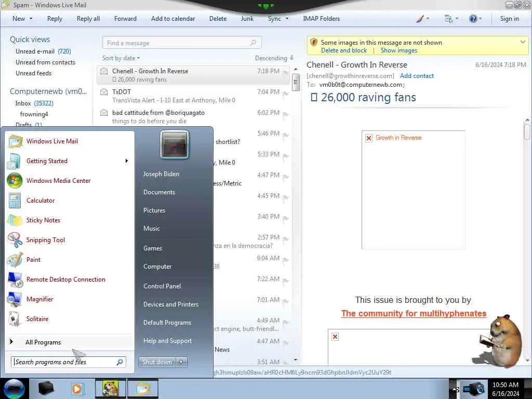This screenshot has height=399, width=532.
Task: Toggle Descending sort order
Action: (274, 58)
